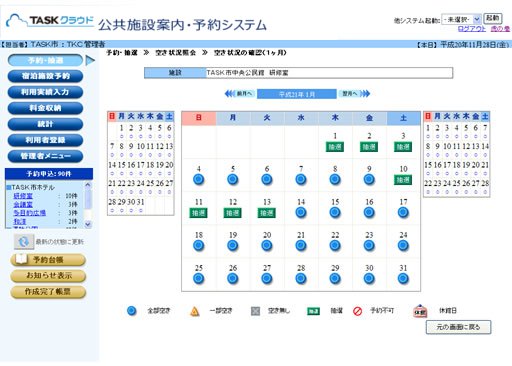Click the green lottery icon on day 1
512x366 pixels.
pyautogui.click(x=335, y=147)
